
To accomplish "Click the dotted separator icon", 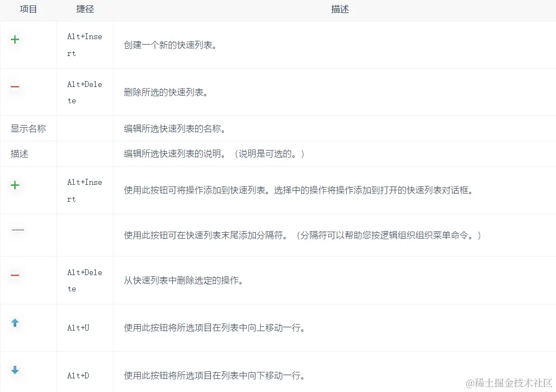I will (x=18, y=230).
